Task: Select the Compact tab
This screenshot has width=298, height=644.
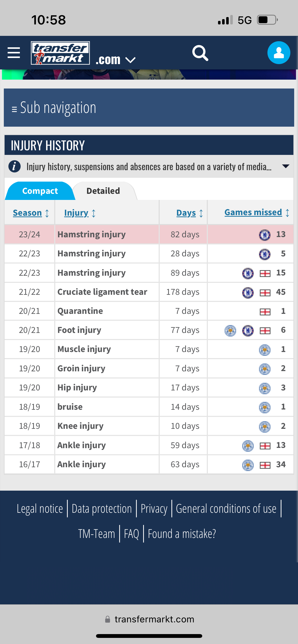Action: pyautogui.click(x=40, y=191)
